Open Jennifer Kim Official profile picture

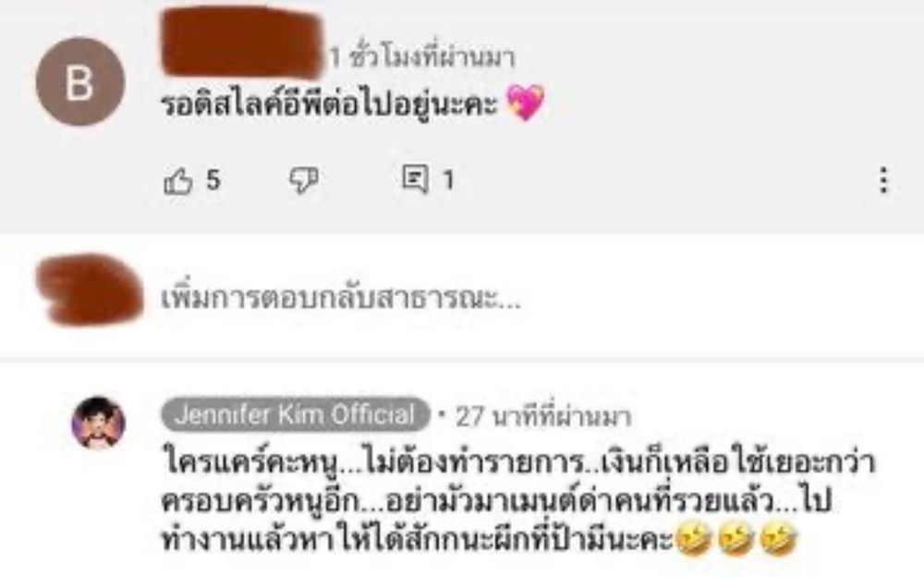tap(99, 423)
